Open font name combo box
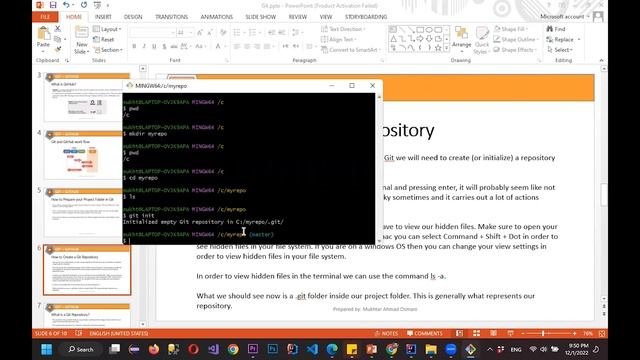The width and height of the screenshot is (640, 360). [x=153, y=32]
